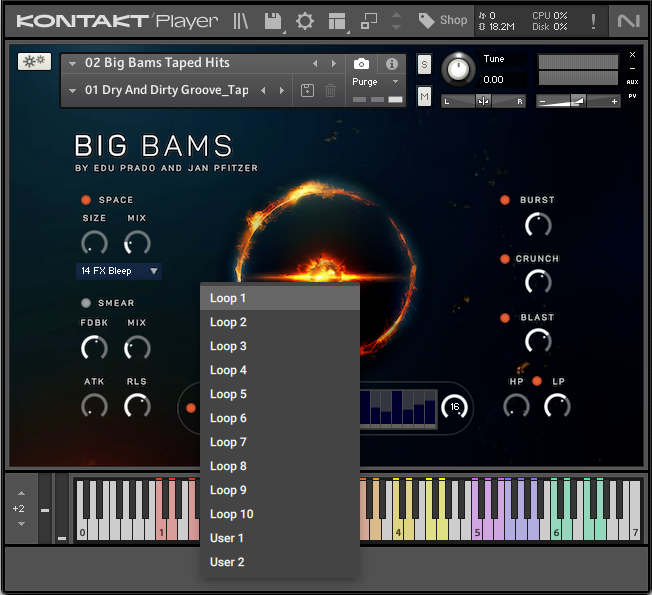Select Loop 5 from the list
652x595 pixels.
point(228,394)
